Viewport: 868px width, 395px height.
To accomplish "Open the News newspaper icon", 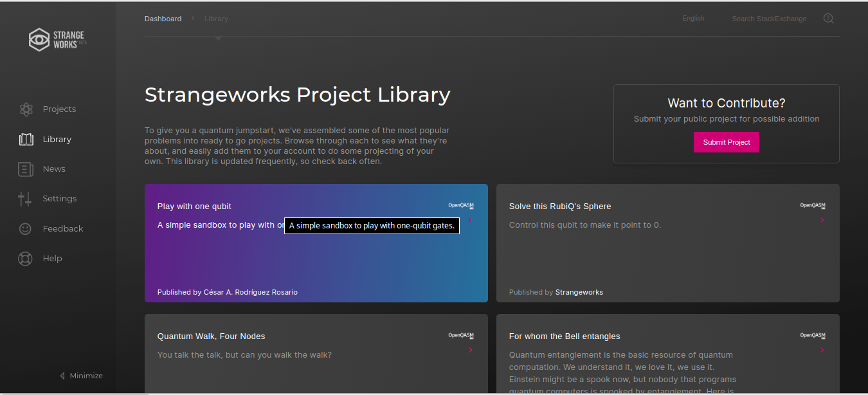I will click(x=26, y=169).
